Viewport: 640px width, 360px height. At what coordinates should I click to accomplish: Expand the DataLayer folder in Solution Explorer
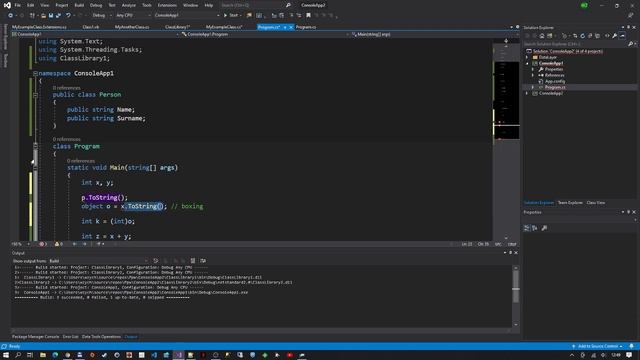pos(527,57)
